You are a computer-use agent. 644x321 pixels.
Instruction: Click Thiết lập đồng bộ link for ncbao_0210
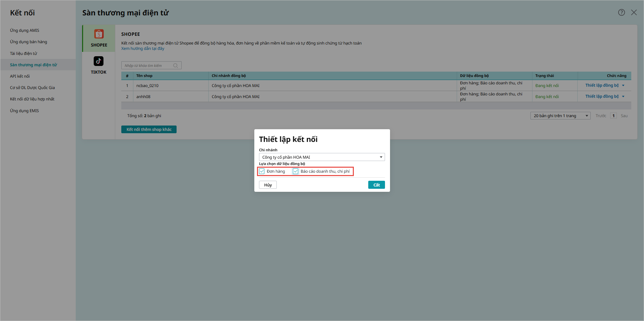coord(602,86)
